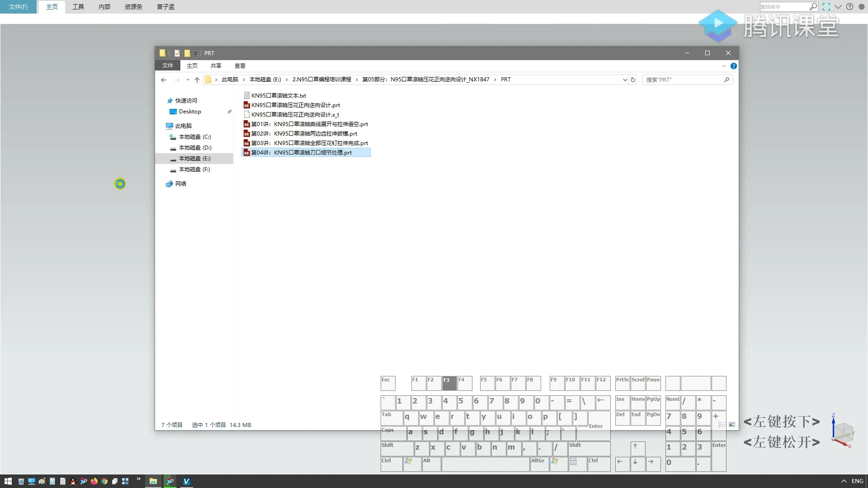Click the 查找命令 search field
This screenshot has height=488, width=868.
click(x=783, y=7)
